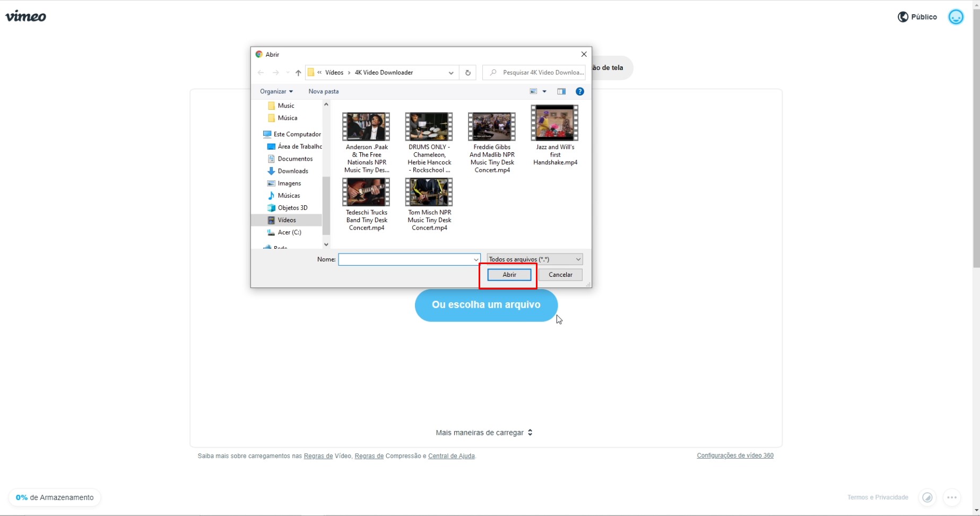Viewport: 980px width, 516px height.
Task: Select DRUMS ONLY Chameleon video thumbnail
Action: coord(429,127)
